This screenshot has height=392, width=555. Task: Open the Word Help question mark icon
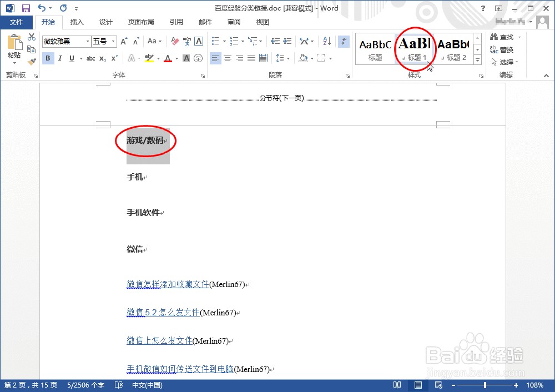coord(483,8)
